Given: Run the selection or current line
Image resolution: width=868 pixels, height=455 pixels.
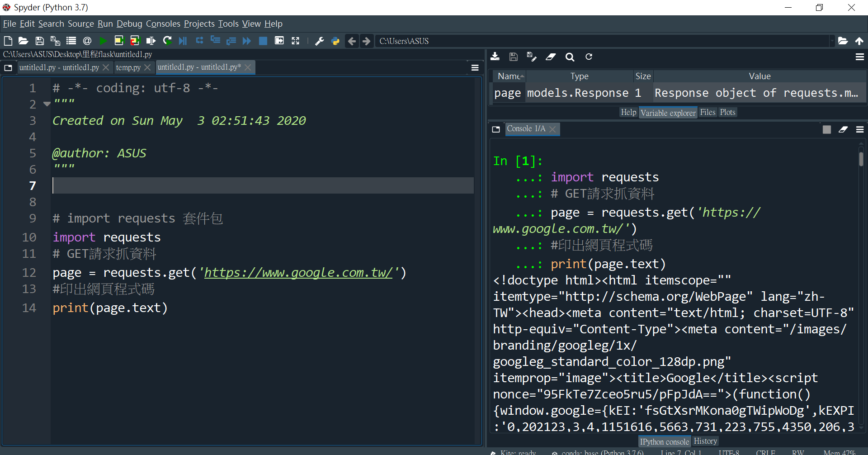Looking at the screenshot, I should click(x=151, y=41).
